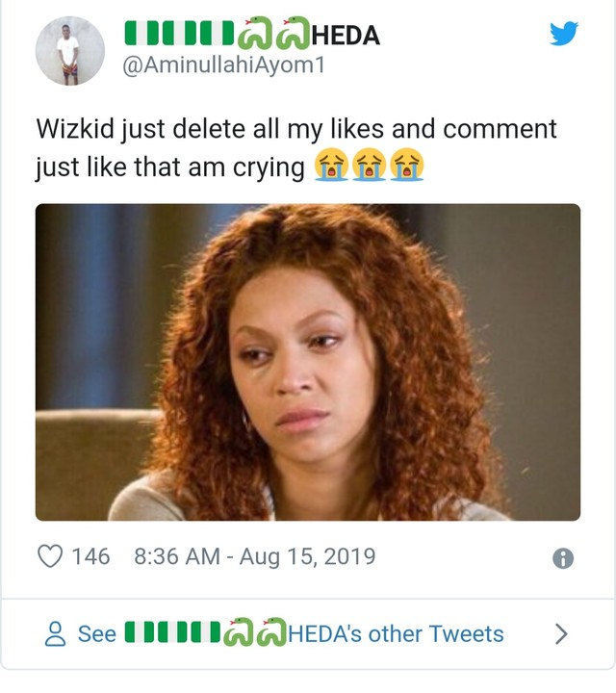Expand with the right chevron arrow
This screenshot has width=616, height=693.
point(562,634)
